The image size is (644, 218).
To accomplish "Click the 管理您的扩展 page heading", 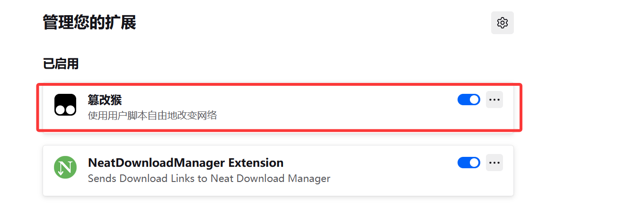I will pos(89,22).
